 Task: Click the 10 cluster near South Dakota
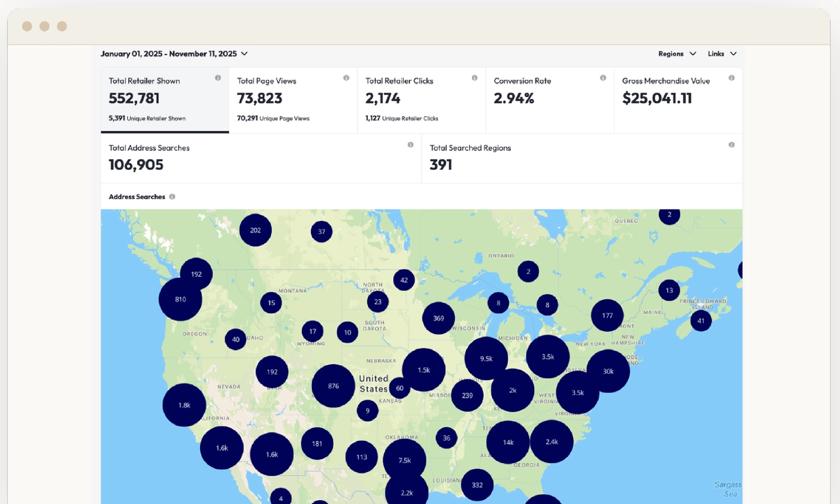click(x=347, y=332)
